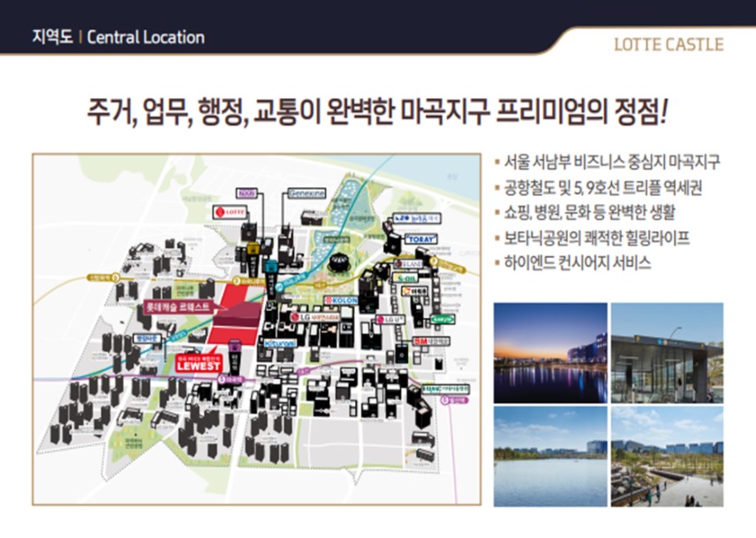Click the daytime lake photo
756x538 pixels.
[550, 456]
